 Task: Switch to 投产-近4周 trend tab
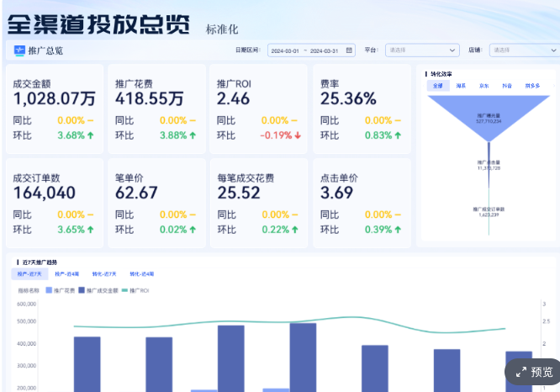[66, 274]
